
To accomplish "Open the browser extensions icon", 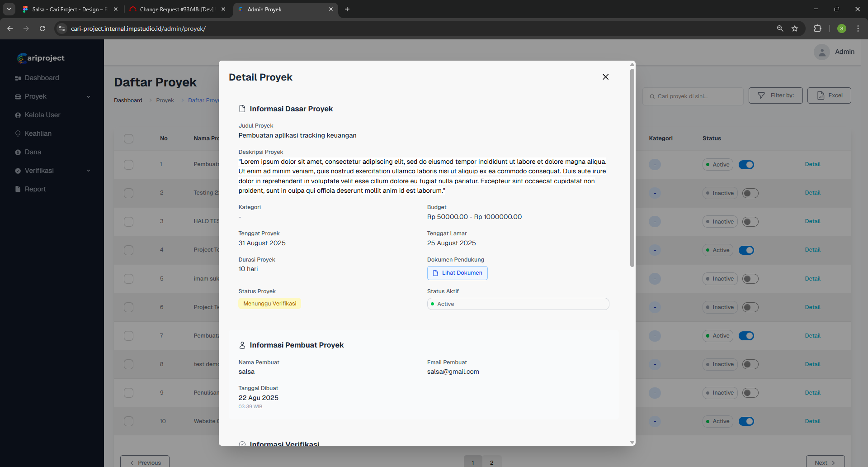I will tap(817, 29).
